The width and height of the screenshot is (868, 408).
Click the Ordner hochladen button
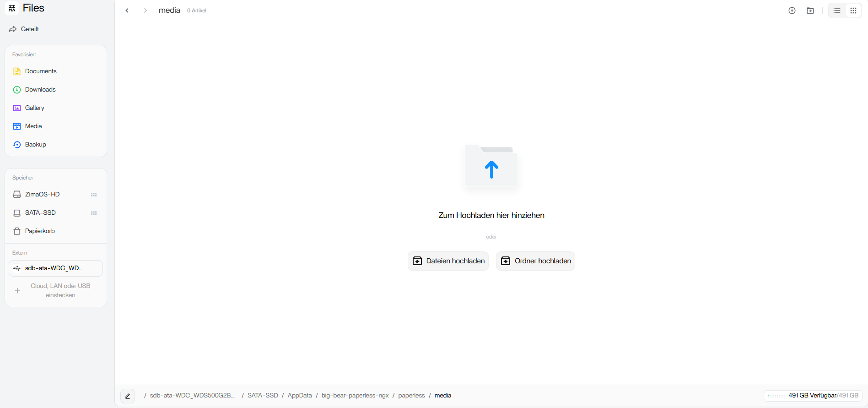point(535,261)
